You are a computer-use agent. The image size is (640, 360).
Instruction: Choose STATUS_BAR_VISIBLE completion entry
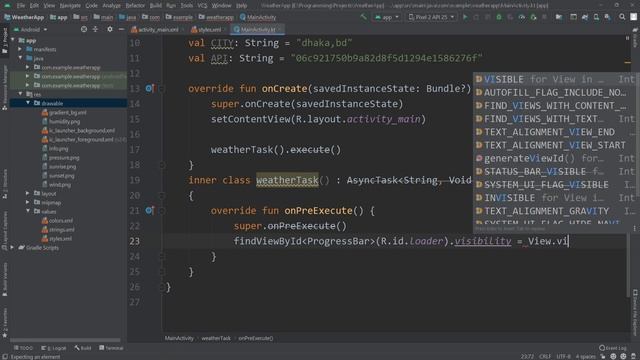pos(555,171)
